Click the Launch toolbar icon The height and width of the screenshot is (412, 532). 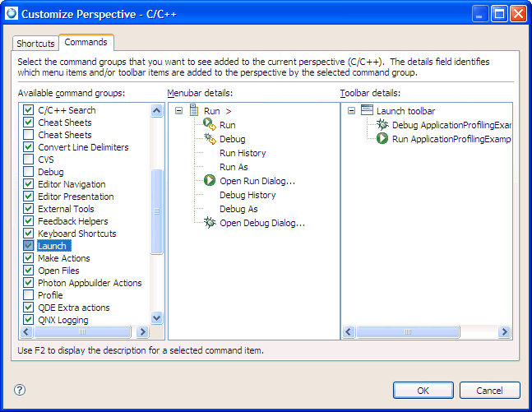367,111
